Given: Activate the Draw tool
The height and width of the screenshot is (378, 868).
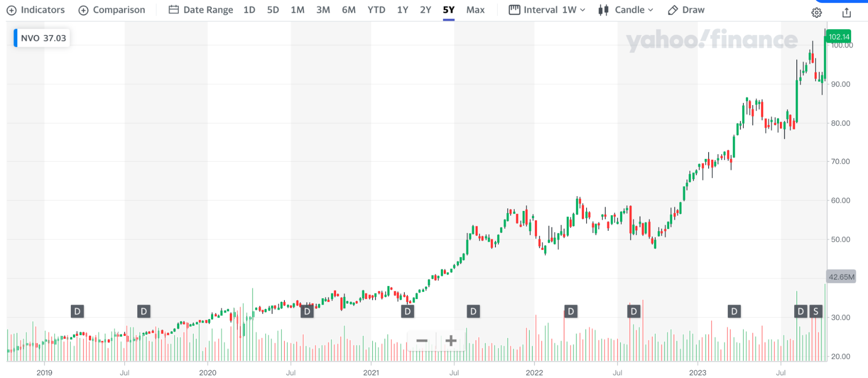Looking at the screenshot, I should pyautogui.click(x=686, y=10).
